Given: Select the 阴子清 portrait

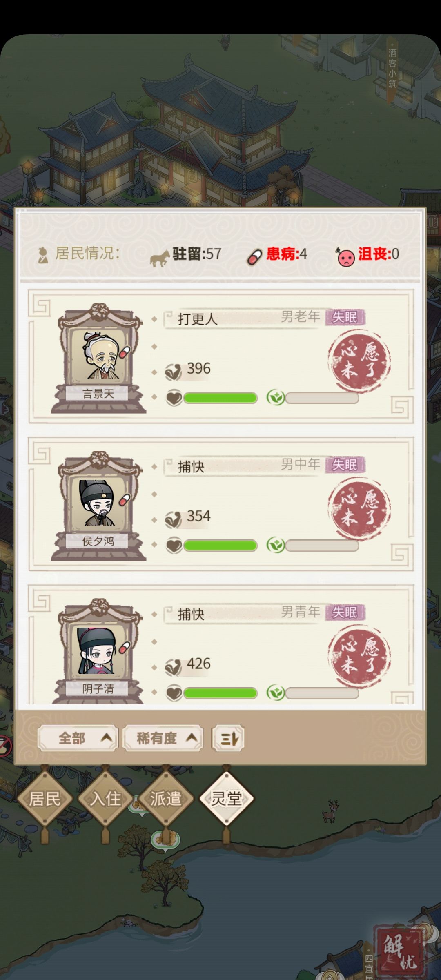Looking at the screenshot, I should 99,652.
